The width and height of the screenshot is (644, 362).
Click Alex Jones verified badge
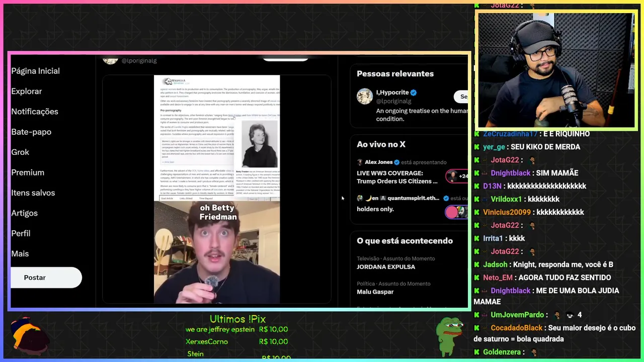point(396,162)
